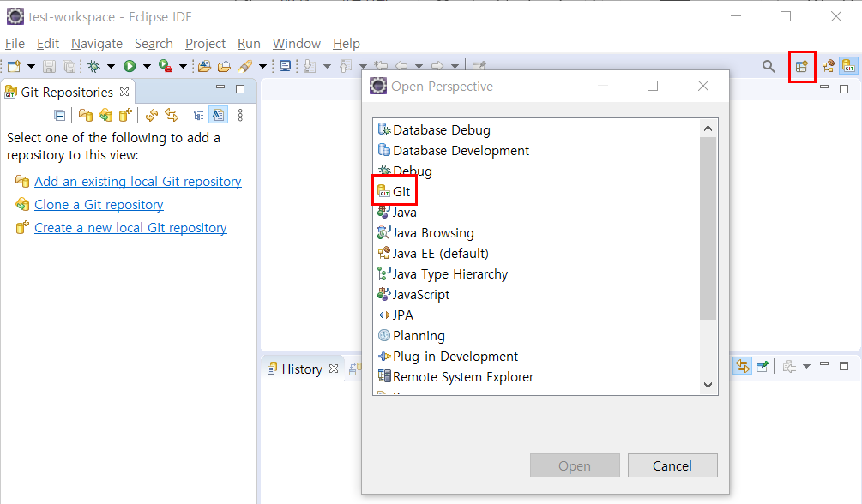
Task: Click the green Run toolbar button
Action: [x=130, y=67]
